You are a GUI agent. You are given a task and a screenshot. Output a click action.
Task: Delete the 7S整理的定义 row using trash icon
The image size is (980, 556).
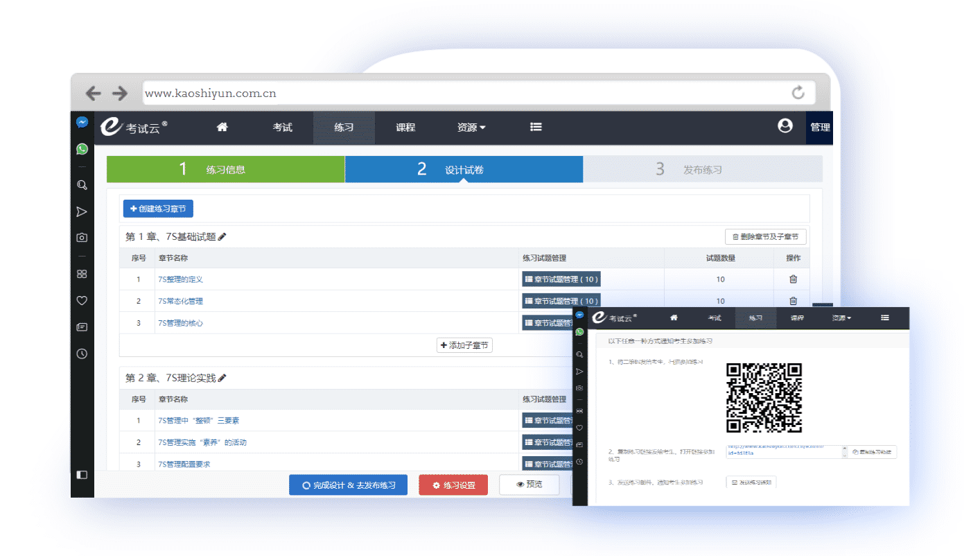coord(793,279)
